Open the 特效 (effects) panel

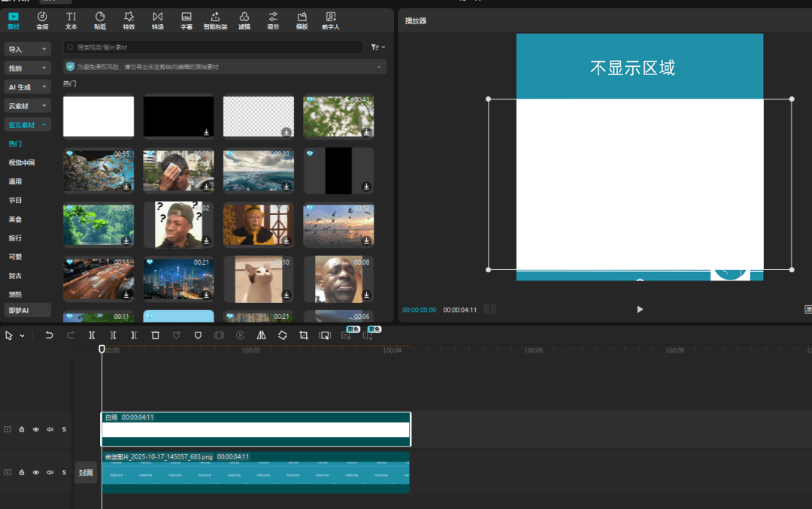coord(129,20)
